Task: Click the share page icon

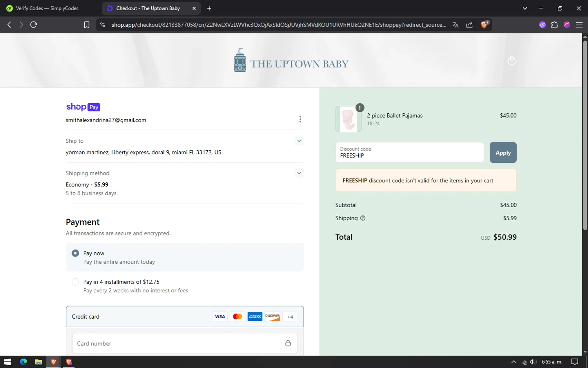Action: [469, 25]
